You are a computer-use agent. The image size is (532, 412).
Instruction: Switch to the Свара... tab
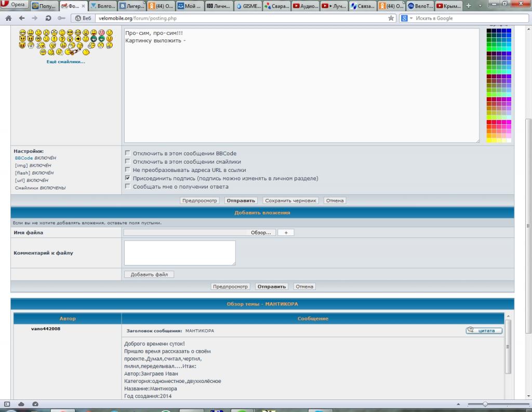277,6
